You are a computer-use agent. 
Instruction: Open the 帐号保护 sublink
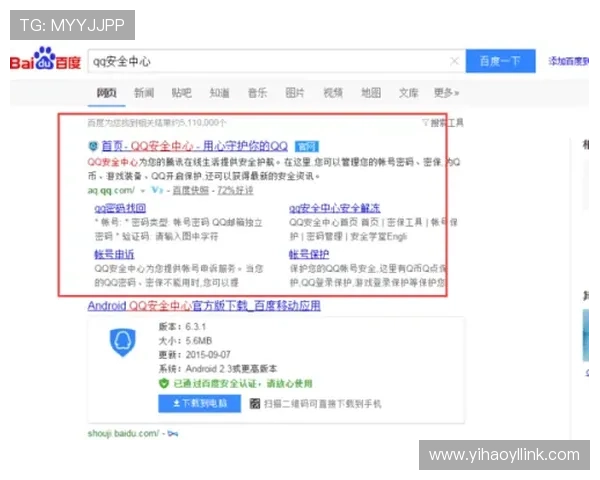pos(309,254)
